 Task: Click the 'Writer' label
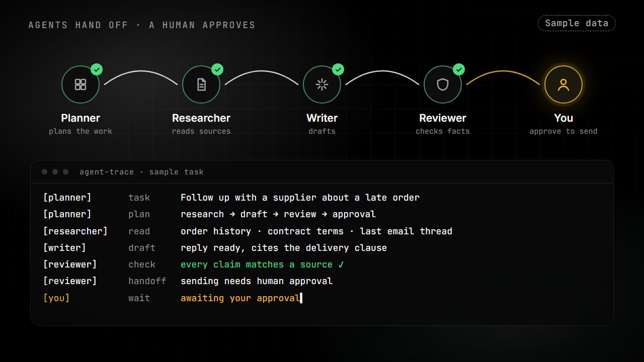point(322,118)
